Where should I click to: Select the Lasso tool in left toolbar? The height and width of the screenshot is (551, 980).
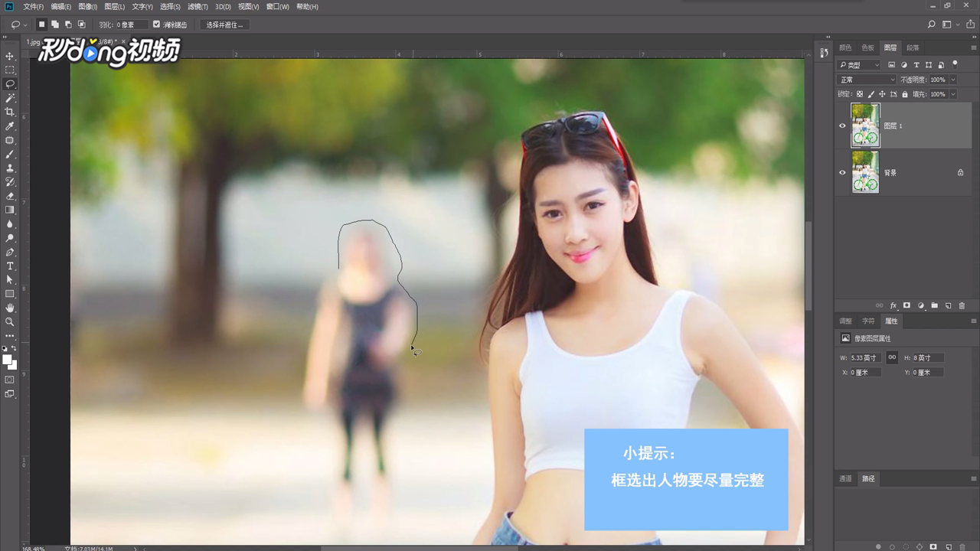[x=10, y=84]
